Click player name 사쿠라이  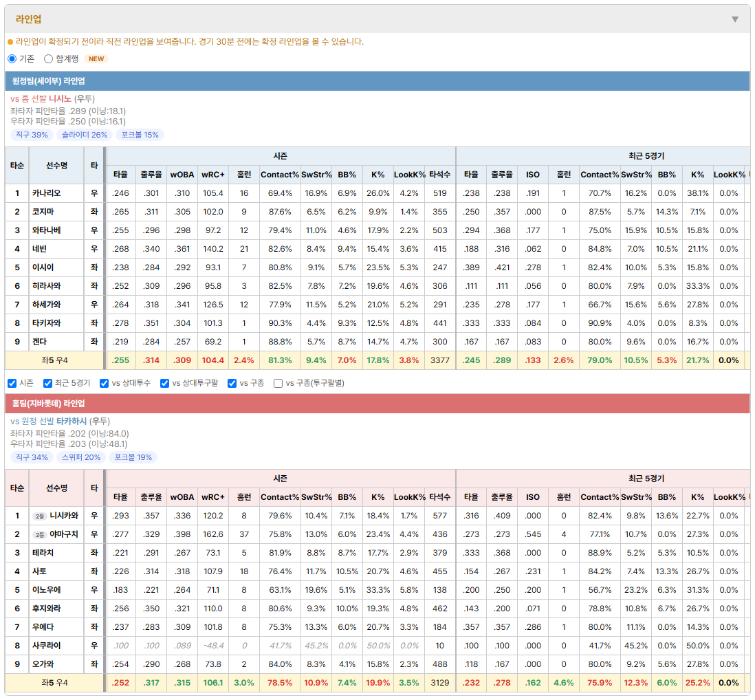tap(47, 646)
